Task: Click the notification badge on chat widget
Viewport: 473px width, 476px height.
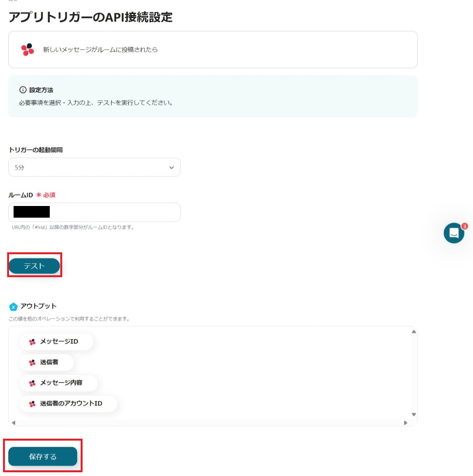Action: [x=465, y=226]
